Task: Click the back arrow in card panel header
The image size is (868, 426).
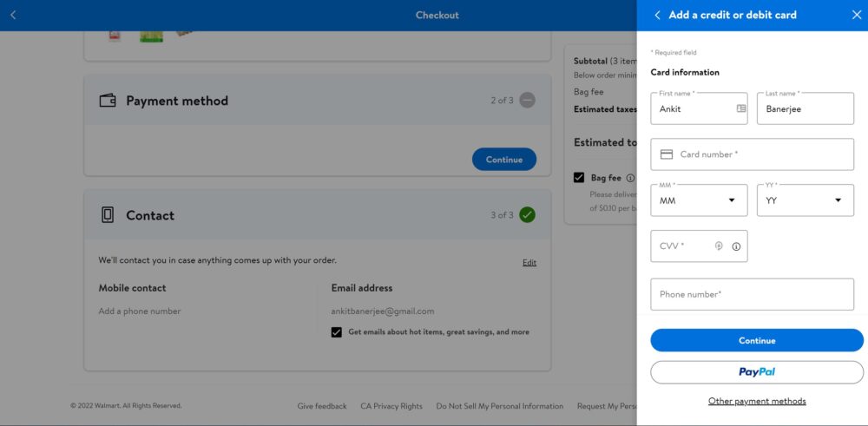Action: (657, 15)
